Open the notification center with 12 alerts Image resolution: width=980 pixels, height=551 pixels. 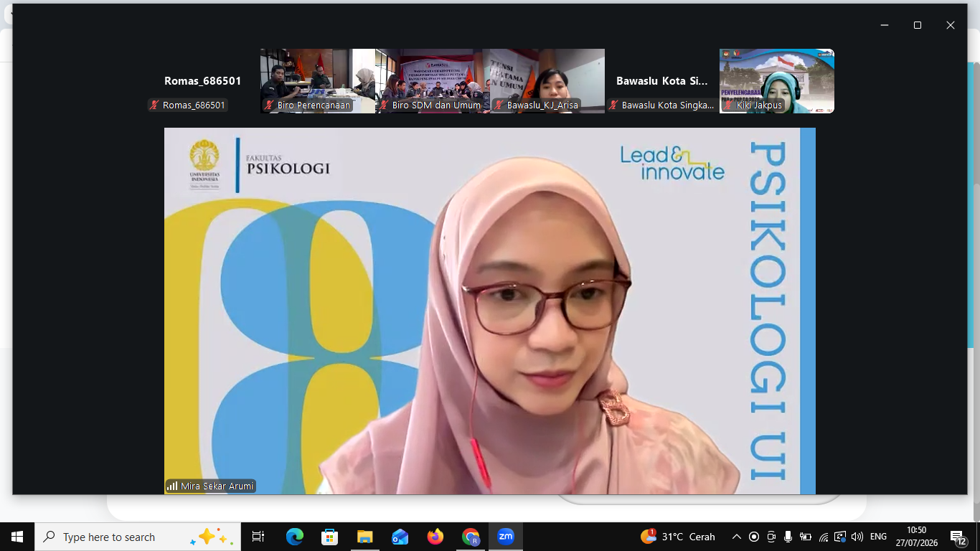(959, 537)
